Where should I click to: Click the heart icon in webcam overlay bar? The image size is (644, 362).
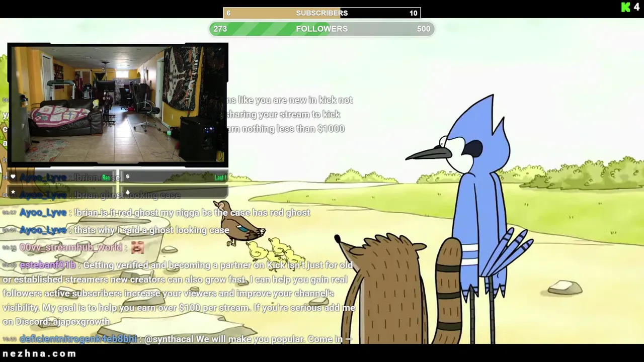[13, 177]
